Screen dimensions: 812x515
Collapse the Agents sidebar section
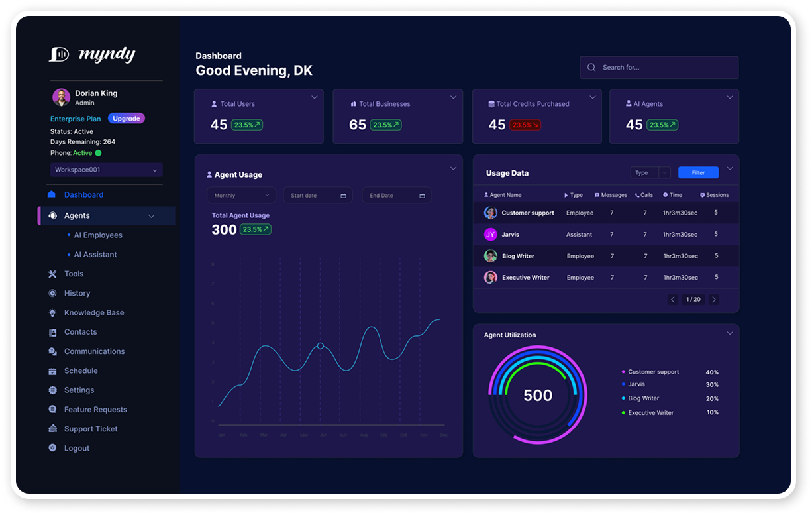(x=151, y=216)
